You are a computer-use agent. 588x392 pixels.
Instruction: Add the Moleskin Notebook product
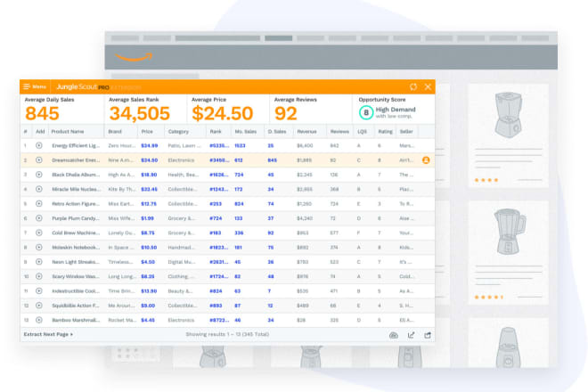39,248
